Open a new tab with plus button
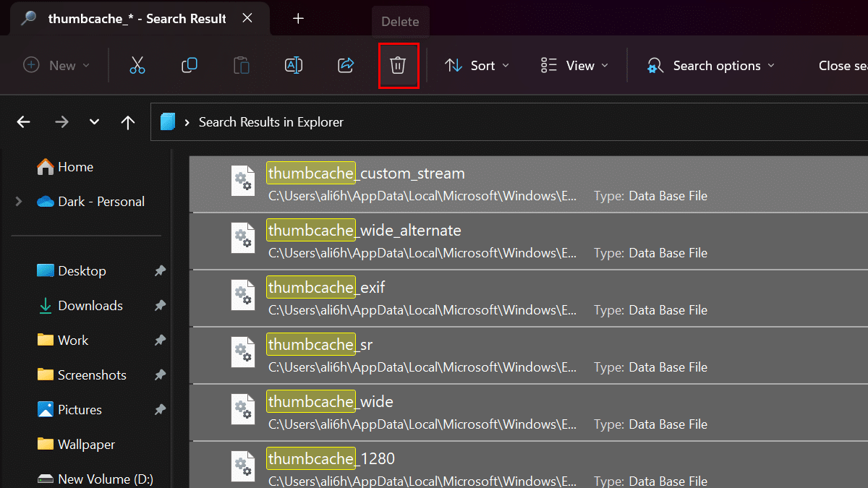 298,19
